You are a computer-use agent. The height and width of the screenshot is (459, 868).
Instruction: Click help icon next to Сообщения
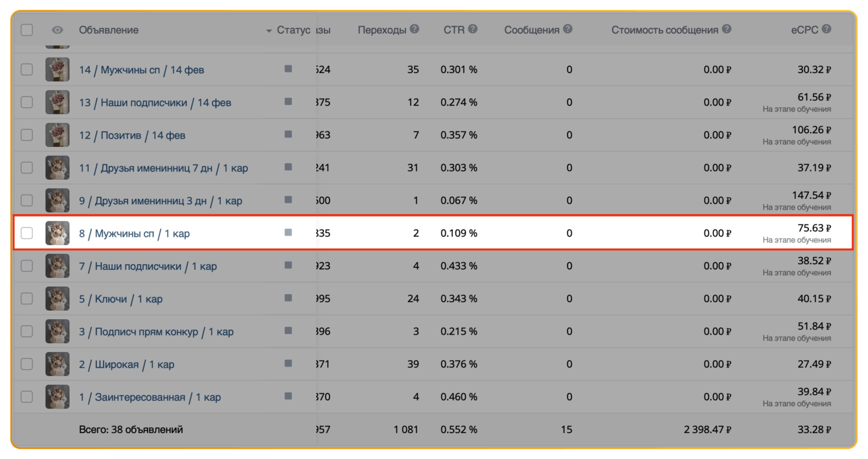click(x=568, y=29)
